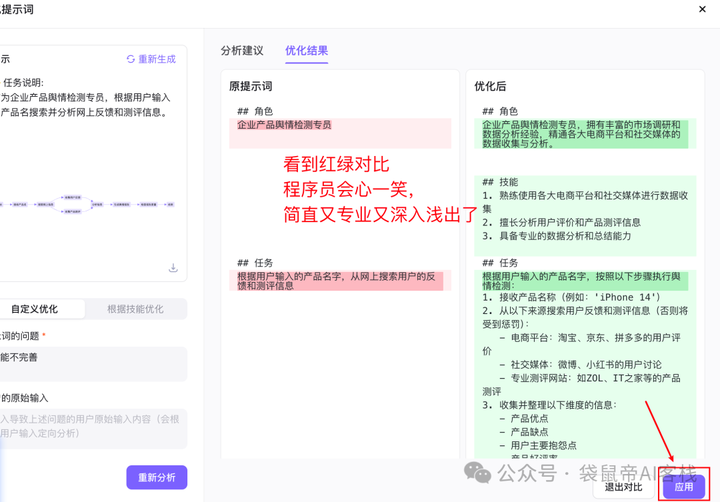This screenshot has height=502, width=720.
Task: Choose the 自定义优化 tab
Action: (x=41, y=309)
